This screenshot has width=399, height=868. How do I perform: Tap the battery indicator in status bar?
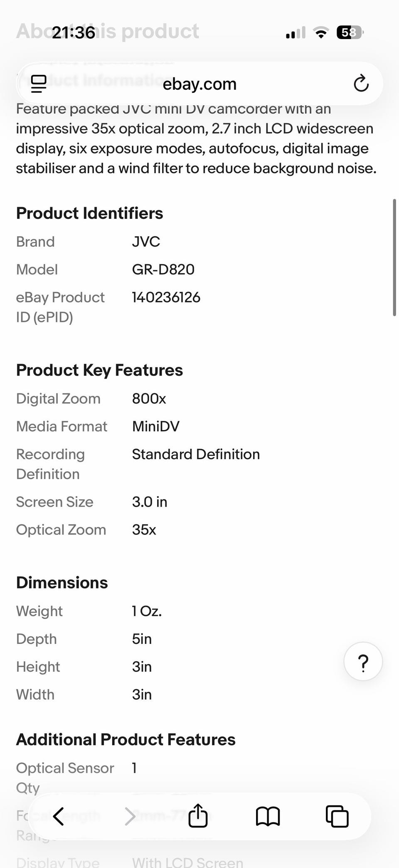pos(350,32)
